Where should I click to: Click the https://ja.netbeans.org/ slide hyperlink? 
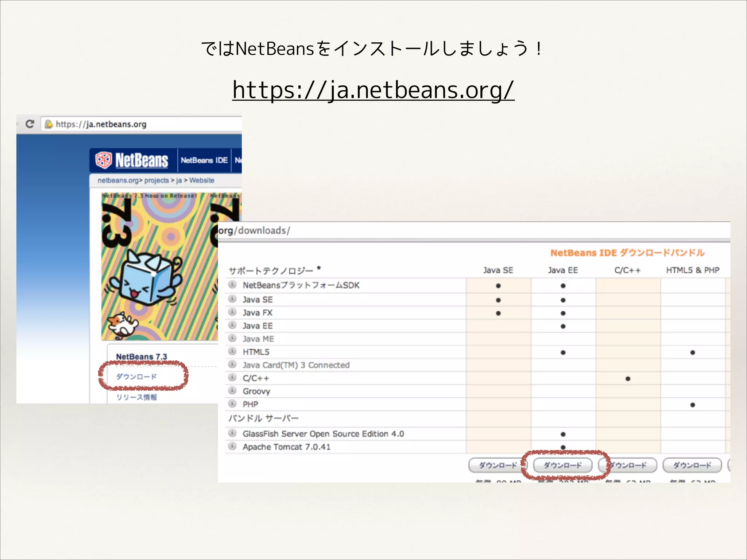pos(373,90)
